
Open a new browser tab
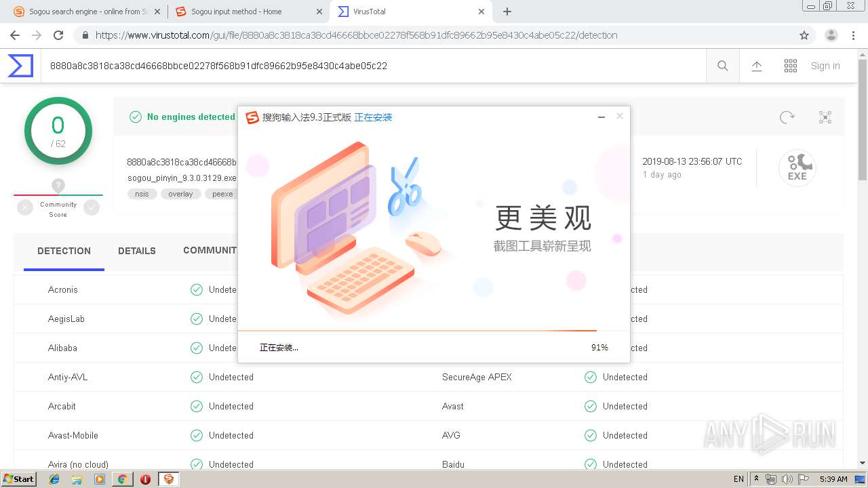[507, 12]
